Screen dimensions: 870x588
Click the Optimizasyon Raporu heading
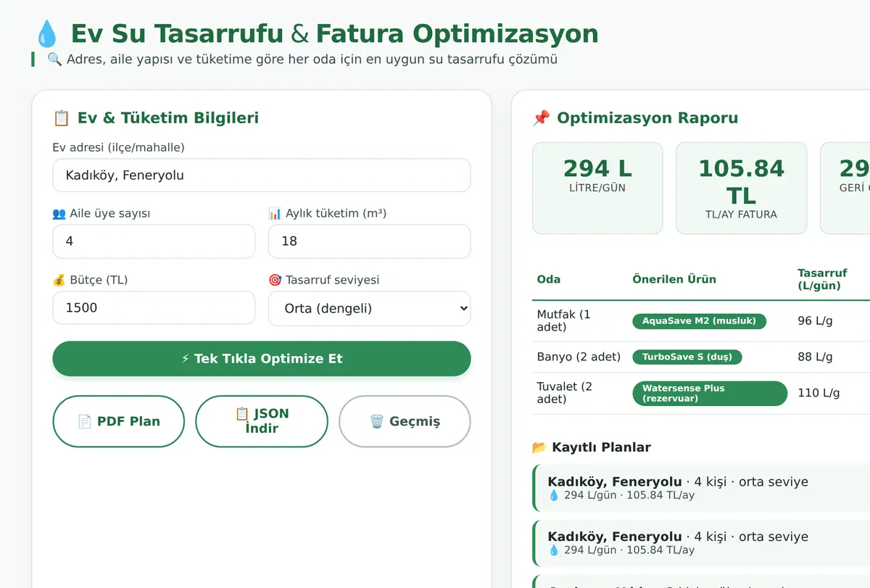click(647, 118)
